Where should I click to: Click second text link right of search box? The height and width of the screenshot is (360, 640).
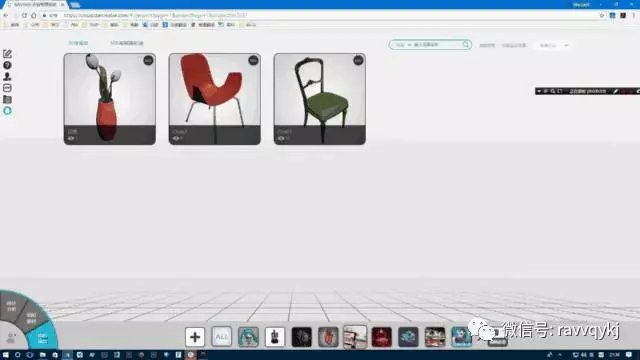click(514, 45)
